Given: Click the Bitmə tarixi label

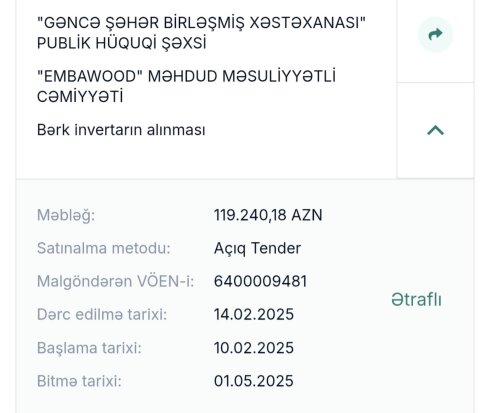Looking at the screenshot, I should coord(79,381).
